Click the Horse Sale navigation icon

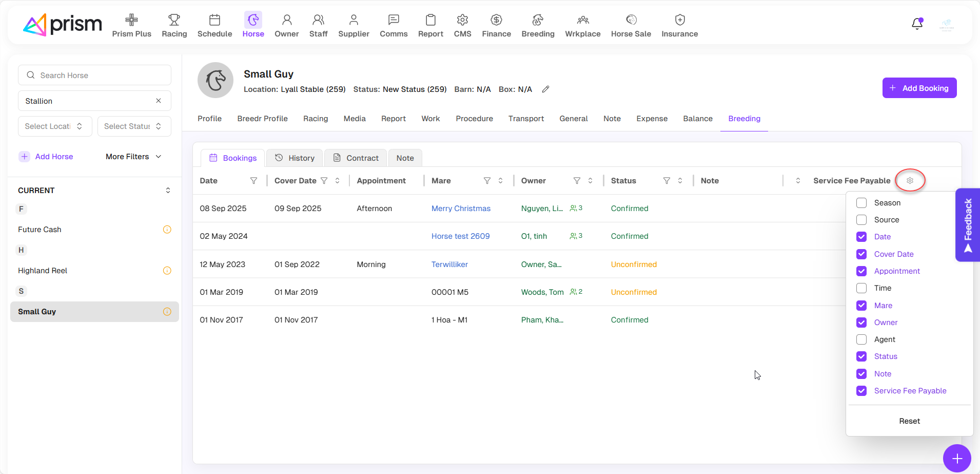[x=631, y=21]
